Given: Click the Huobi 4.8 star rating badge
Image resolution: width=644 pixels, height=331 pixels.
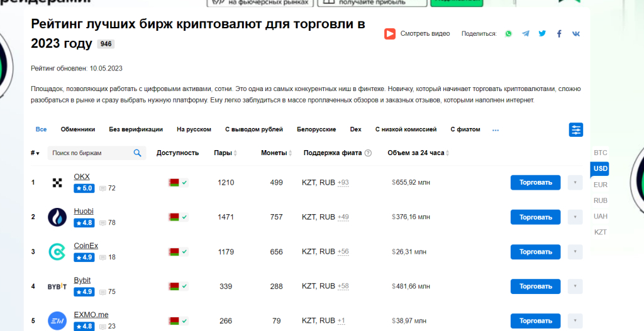Looking at the screenshot, I should 84,223.
